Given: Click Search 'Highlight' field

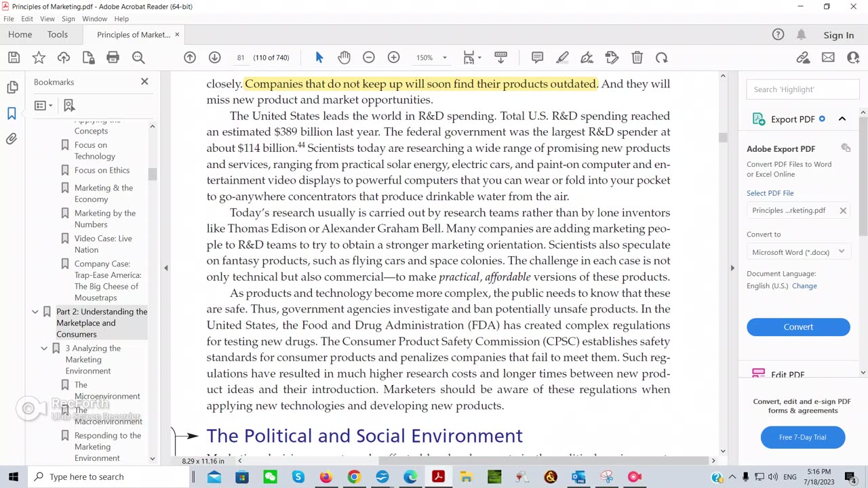Looking at the screenshot, I should coord(803,89).
